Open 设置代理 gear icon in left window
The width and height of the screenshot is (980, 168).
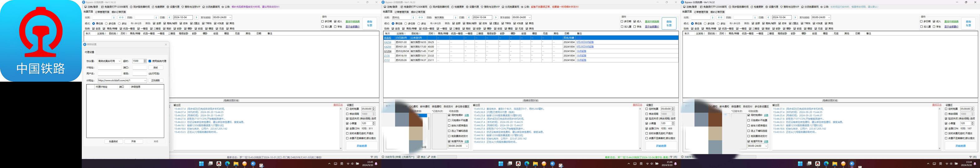[168, 7]
